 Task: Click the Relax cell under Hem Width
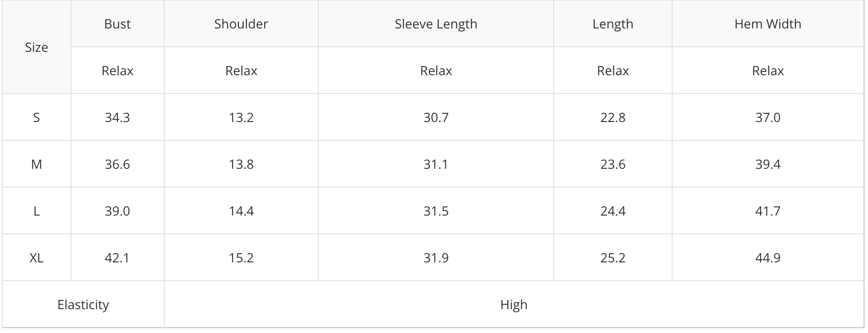coord(768,71)
